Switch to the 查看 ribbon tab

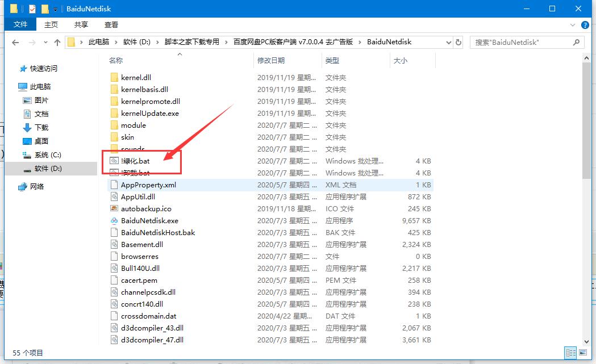[x=111, y=24]
